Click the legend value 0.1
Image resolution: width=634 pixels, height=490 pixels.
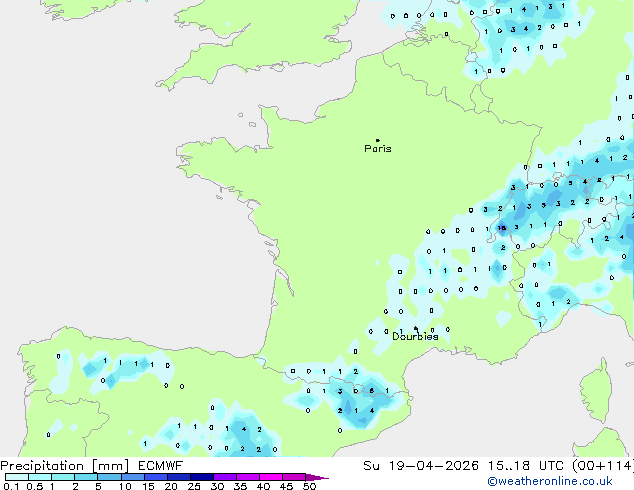tap(11, 486)
